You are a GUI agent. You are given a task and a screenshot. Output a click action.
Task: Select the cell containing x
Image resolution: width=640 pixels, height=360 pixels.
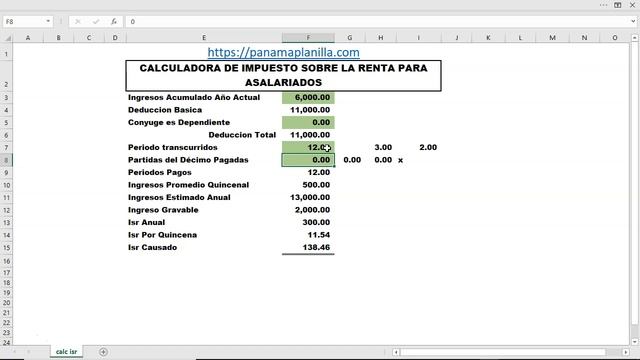(419, 160)
